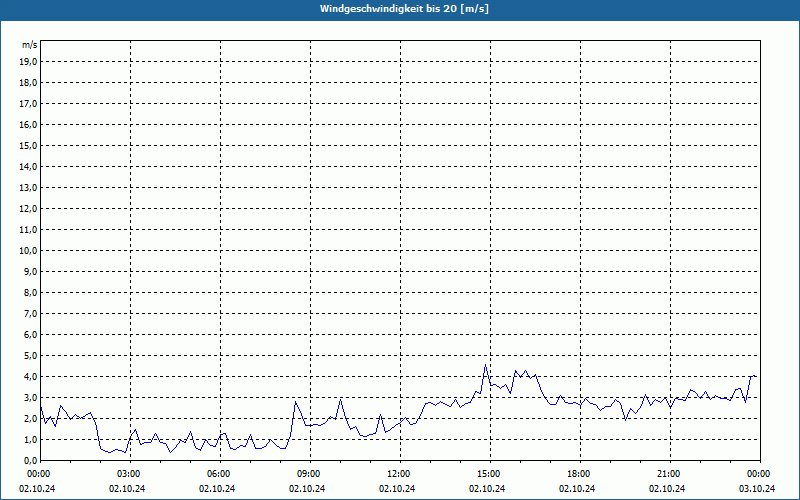Select the '4,0' y-axis value

pos(30,377)
